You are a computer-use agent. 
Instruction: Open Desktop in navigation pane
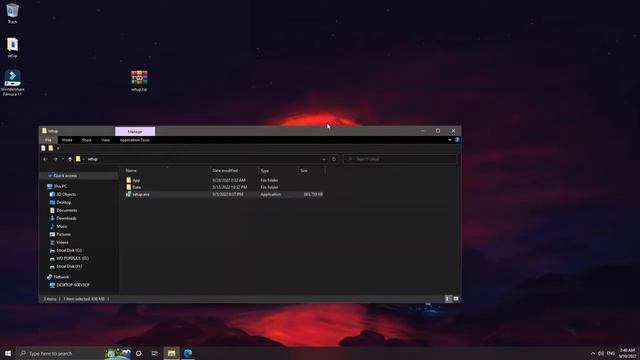pyautogui.click(x=64, y=202)
